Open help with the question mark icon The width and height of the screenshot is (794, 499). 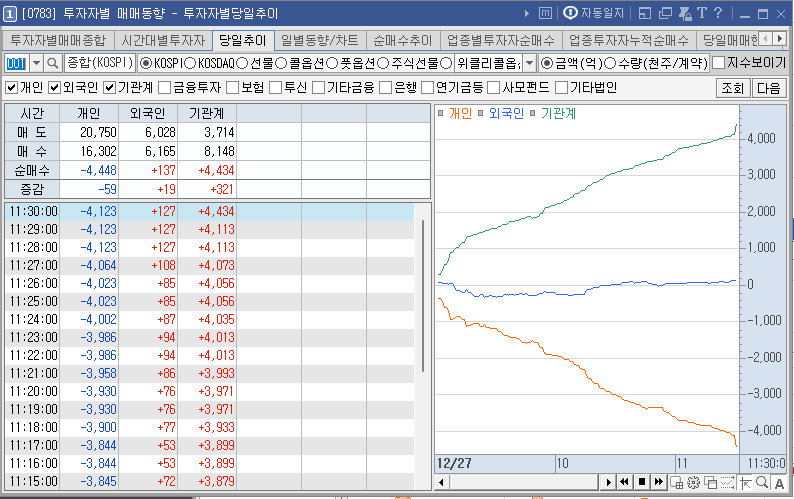(718, 13)
